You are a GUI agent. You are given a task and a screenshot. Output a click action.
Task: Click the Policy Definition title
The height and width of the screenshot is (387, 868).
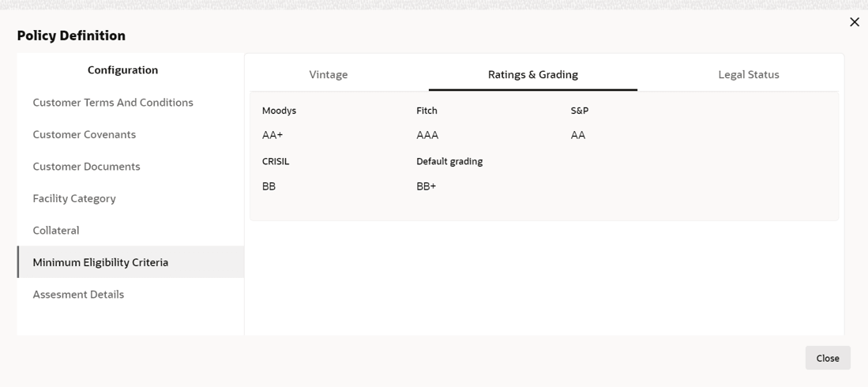pos(71,36)
